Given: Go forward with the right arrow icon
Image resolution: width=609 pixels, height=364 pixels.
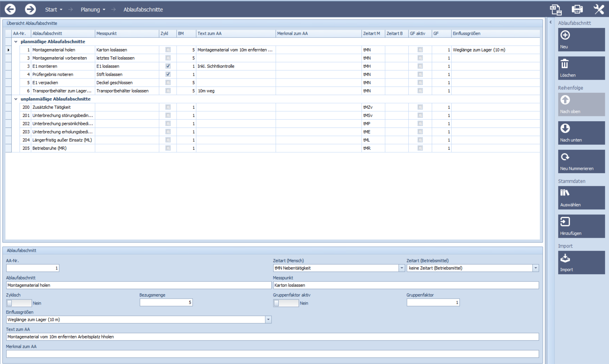Looking at the screenshot, I should 30,9.
